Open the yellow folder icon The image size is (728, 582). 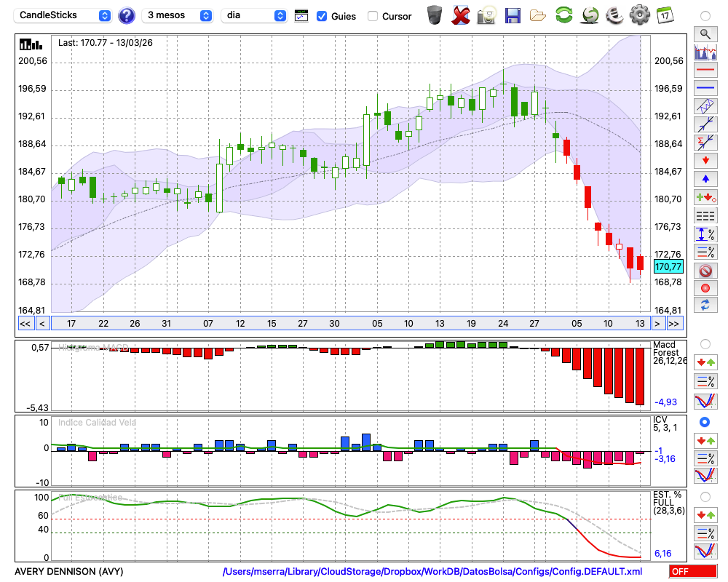pos(538,16)
